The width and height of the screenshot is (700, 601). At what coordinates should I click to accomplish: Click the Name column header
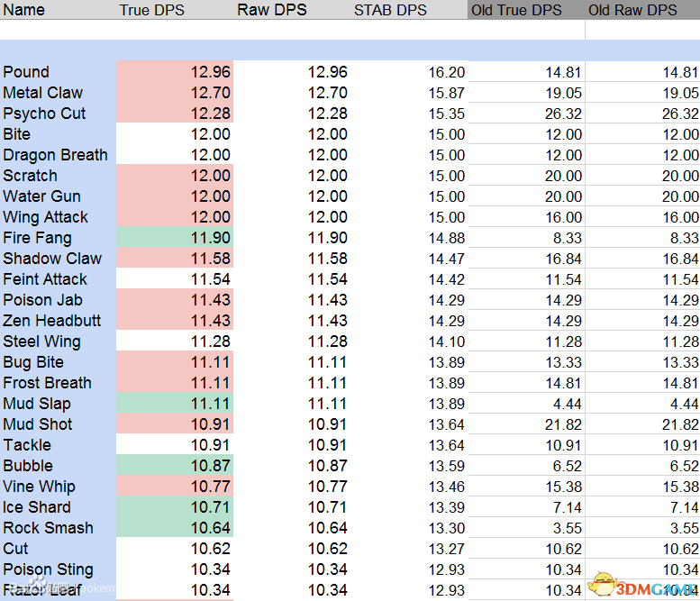click(24, 10)
